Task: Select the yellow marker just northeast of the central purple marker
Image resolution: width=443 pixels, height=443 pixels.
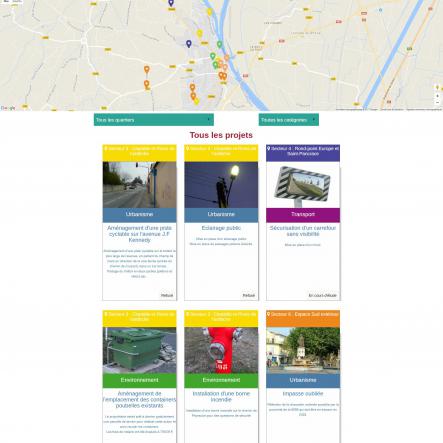Action: click(200, 33)
